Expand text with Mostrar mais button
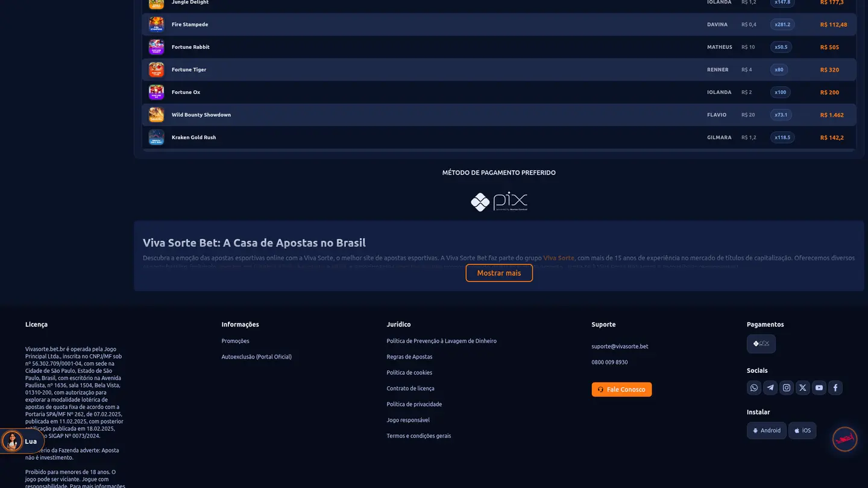 (499, 273)
